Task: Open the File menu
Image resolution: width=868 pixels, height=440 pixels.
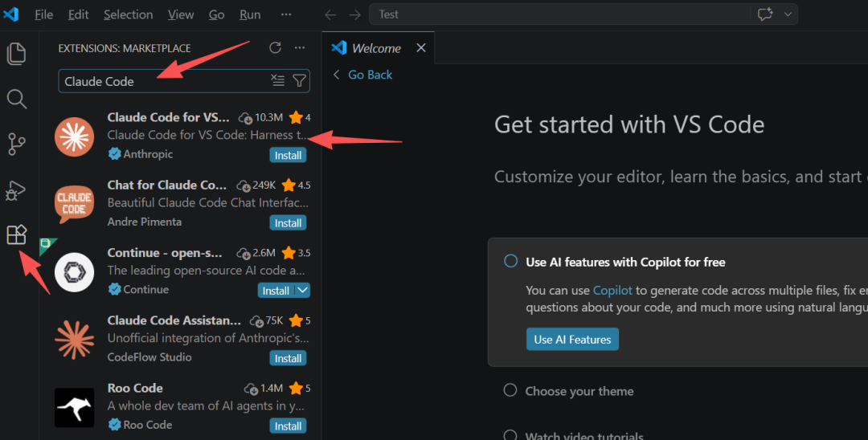Action: [43, 14]
